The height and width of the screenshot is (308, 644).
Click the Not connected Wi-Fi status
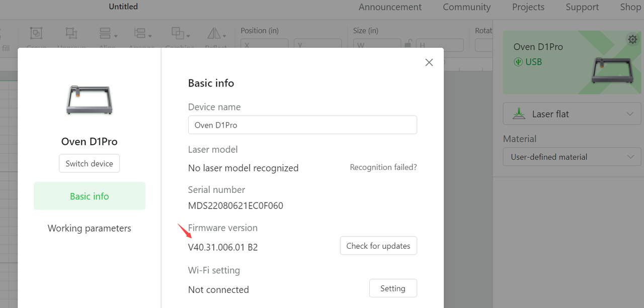click(218, 290)
